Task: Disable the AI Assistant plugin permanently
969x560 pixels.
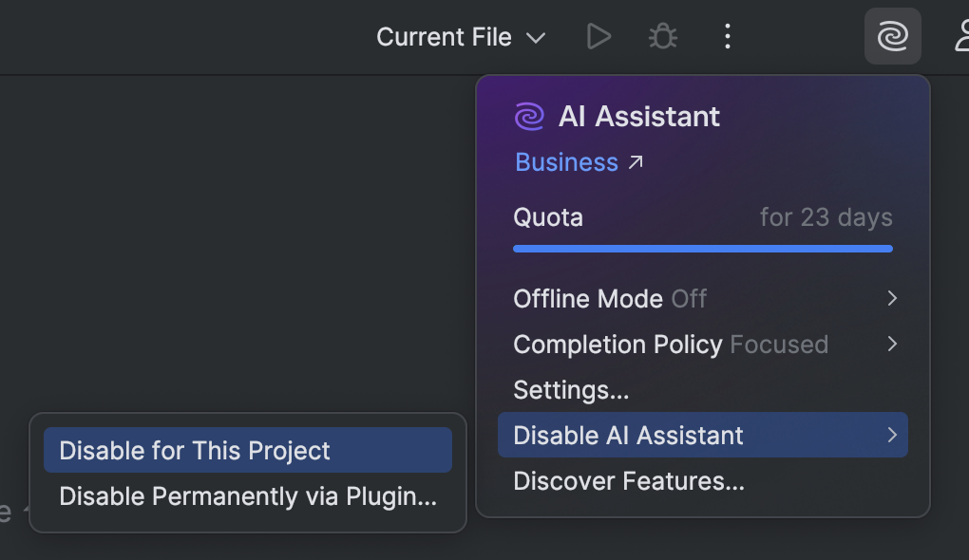Action: (x=247, y=495)
